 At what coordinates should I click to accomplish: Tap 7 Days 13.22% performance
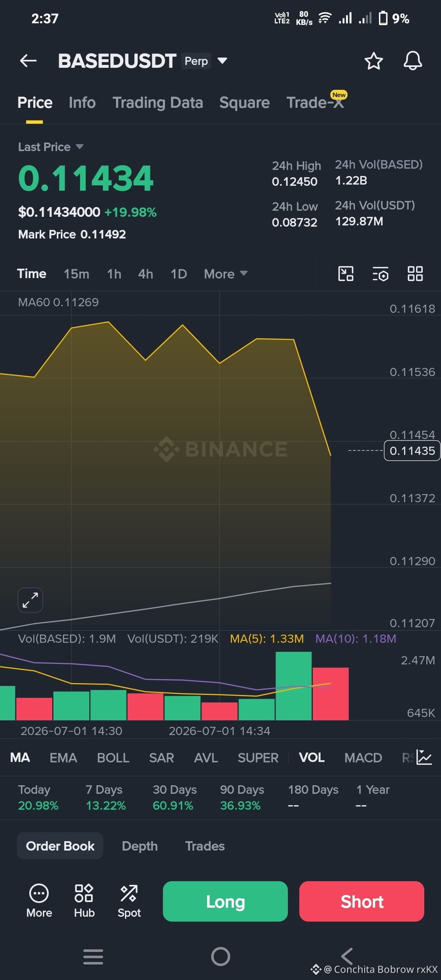pyautogui.click(x=105, y=797)
